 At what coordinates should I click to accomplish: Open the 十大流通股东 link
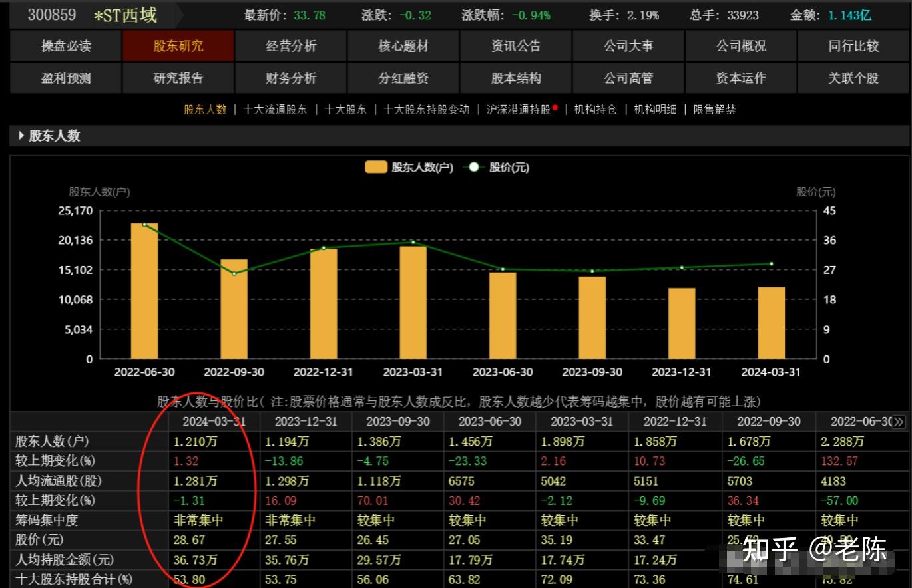(x=276, y=110)
